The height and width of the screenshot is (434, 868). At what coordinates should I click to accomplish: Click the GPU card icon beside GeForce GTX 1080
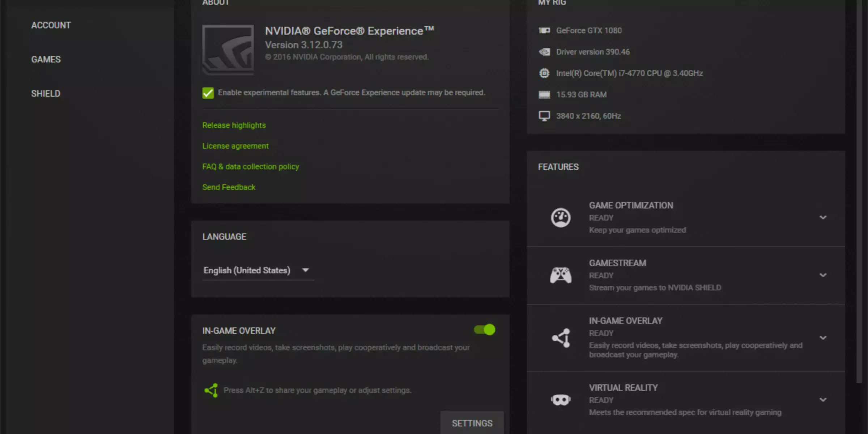tap(544, 30)
